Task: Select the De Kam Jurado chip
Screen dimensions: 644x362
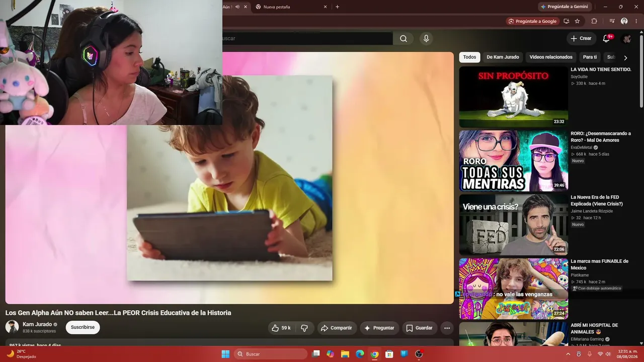Action: (x=503, y=57)
